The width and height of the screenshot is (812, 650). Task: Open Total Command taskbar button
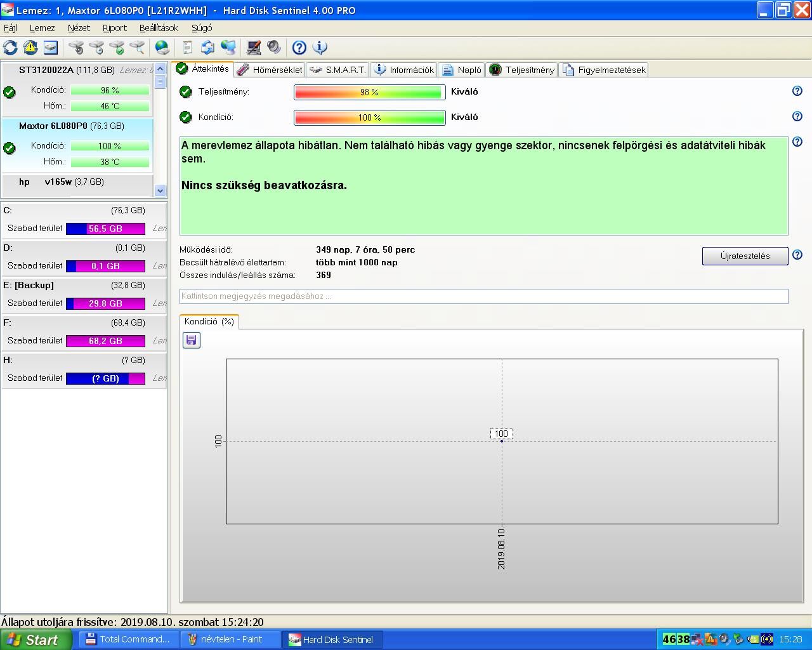tap(129, 639)
